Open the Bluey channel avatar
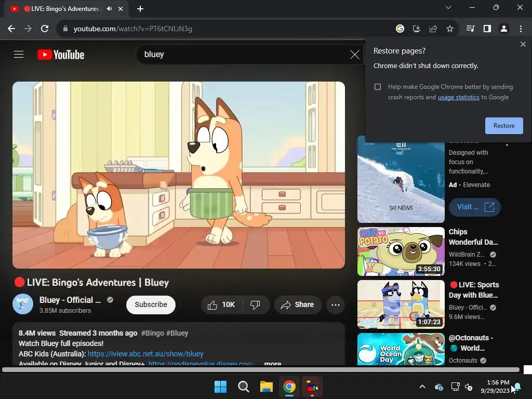 23,304
